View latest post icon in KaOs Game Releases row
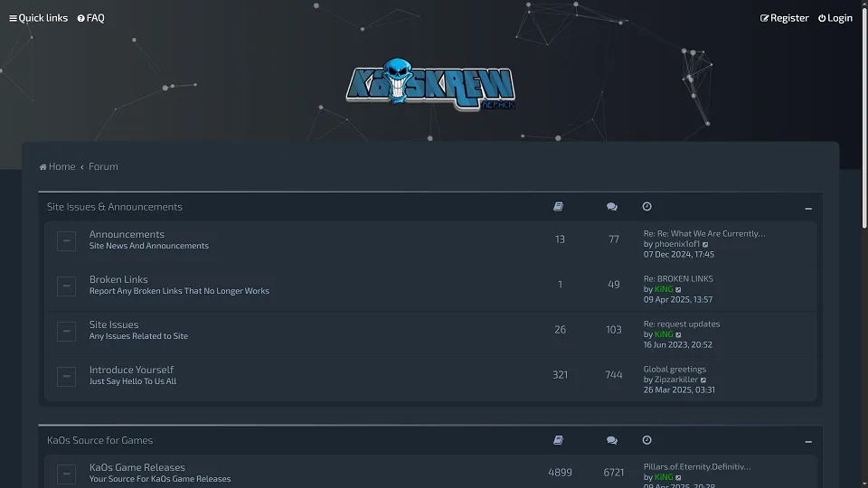 click(679, 477)
